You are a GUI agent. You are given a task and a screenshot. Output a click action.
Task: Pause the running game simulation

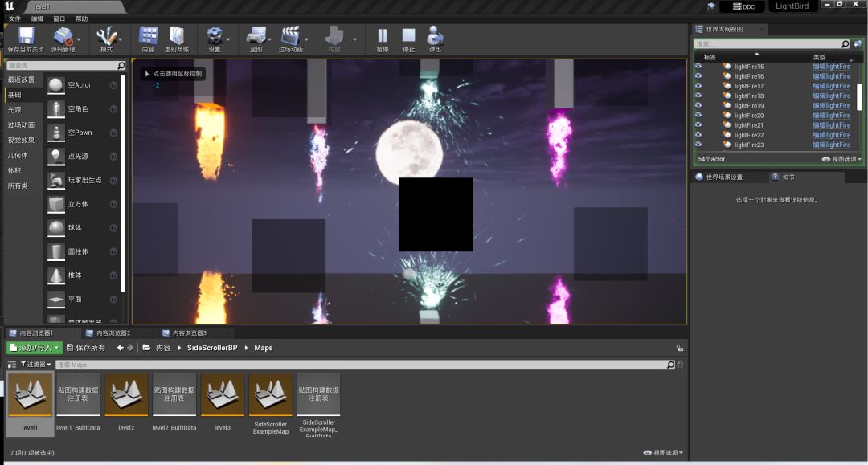point(383,37)
